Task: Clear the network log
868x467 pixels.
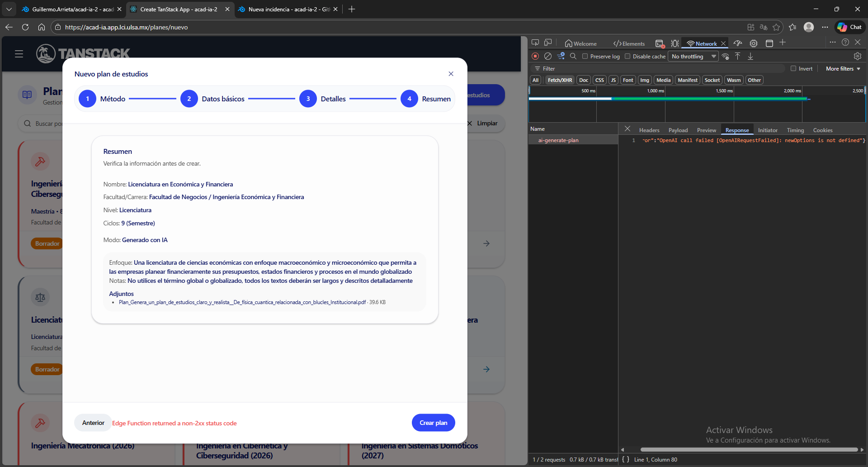Action: point(548,56)
